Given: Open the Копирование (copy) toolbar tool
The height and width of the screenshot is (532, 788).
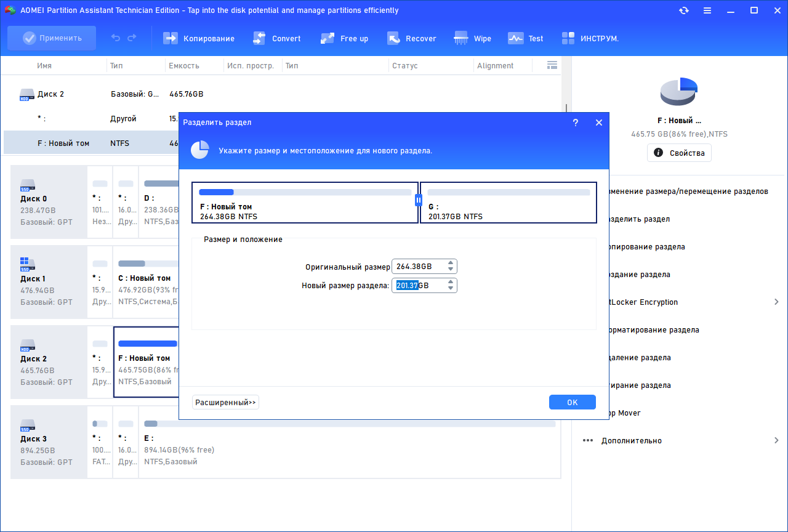Looking at the screenshot, I should tap(198, 38).
